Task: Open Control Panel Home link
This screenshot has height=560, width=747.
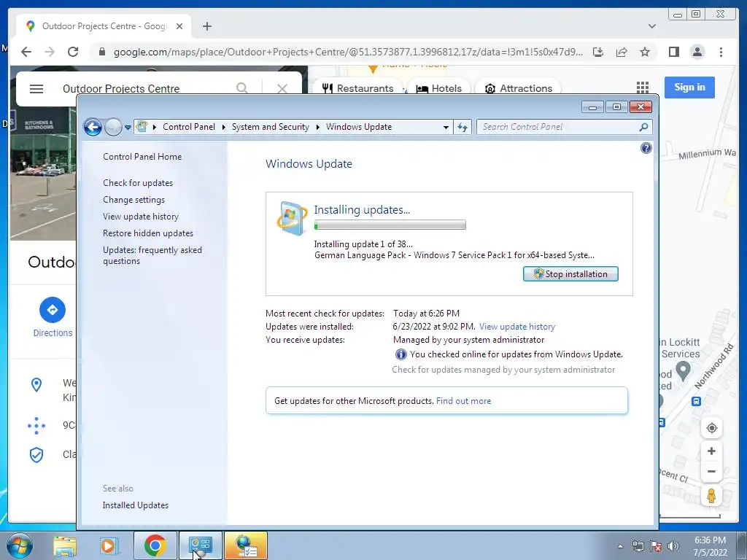Action: [142, 157]
